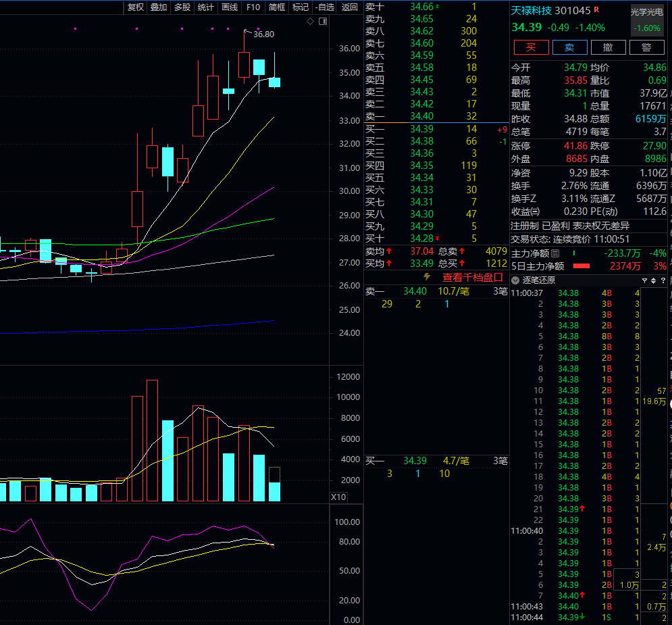Click the 跌停 27.90 limit-down value
This screenshot has height=625, width=672.
point(654,146)
